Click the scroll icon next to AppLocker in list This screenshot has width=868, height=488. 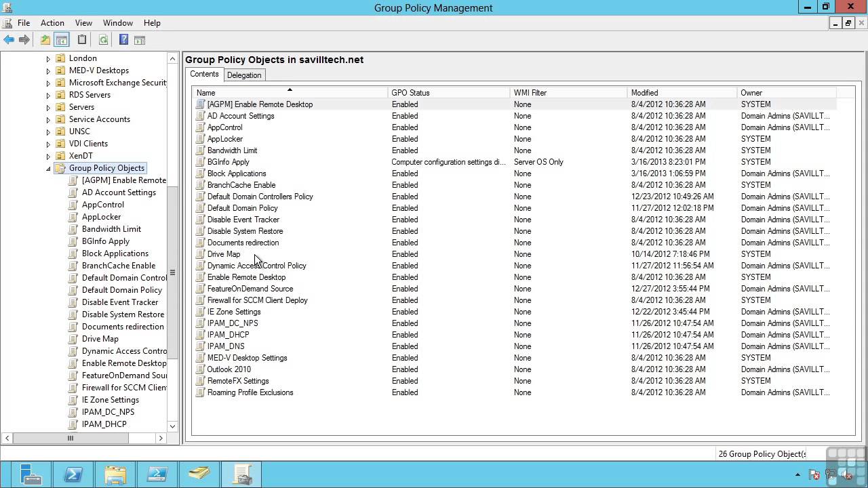tap(200, 139)
